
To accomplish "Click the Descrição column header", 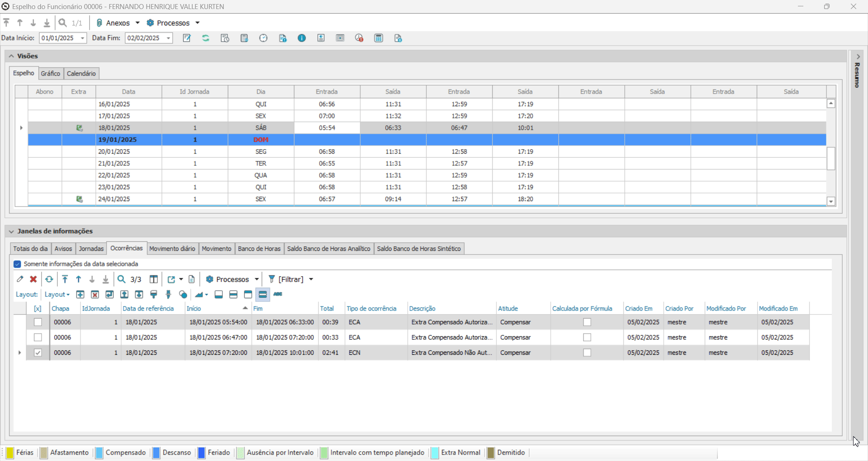I will pos(452,308).
